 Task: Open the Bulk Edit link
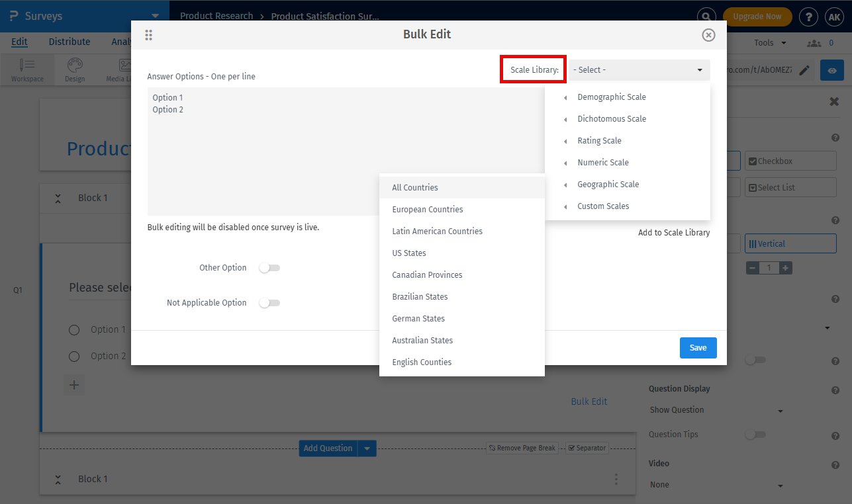click(x=589, y=401)
